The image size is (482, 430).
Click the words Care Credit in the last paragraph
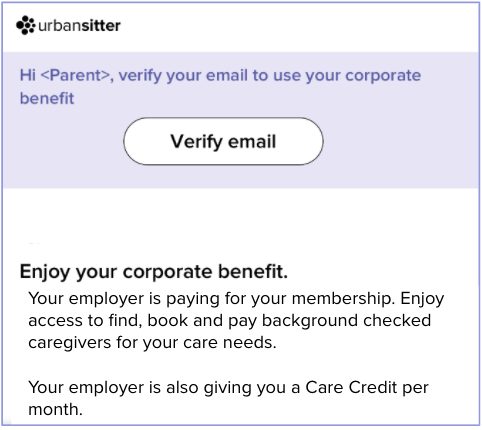(351, 387)
